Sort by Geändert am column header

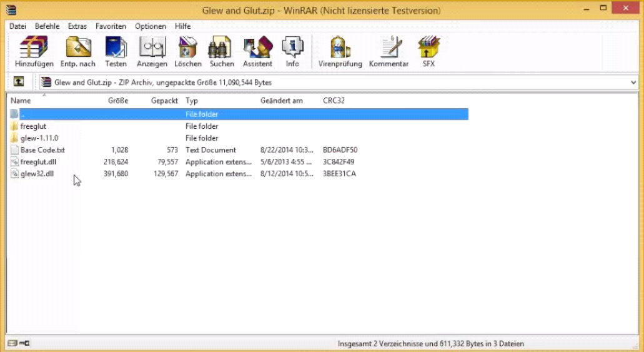coord(281,101)
